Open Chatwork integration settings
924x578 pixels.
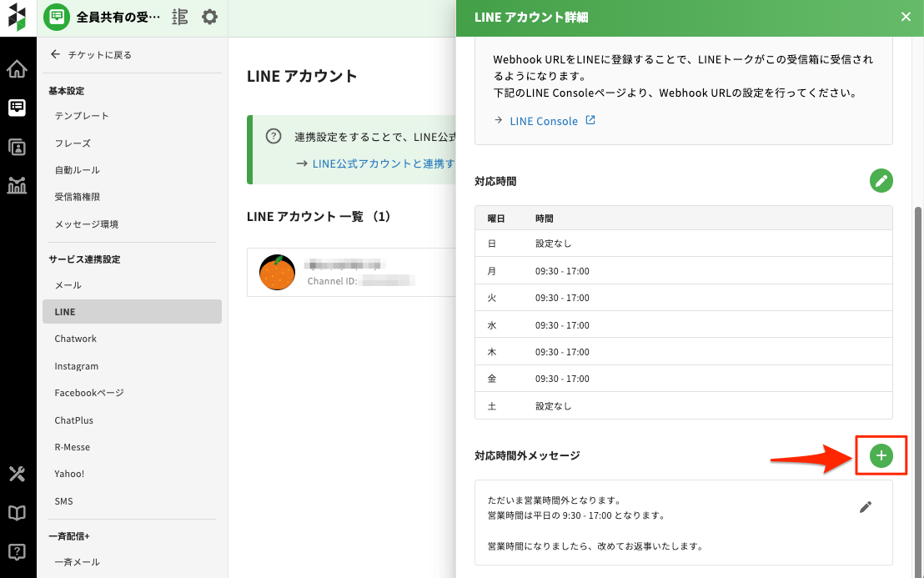(75, 339)
